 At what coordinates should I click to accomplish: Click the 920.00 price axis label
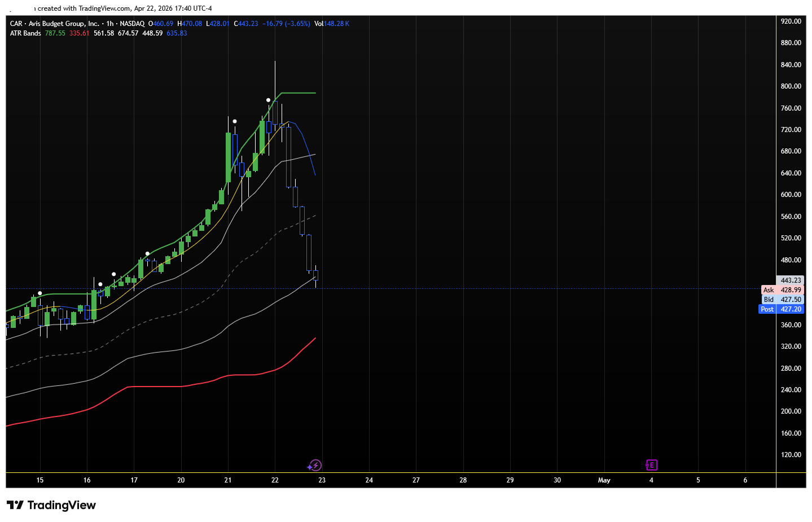tap(791, 21)
